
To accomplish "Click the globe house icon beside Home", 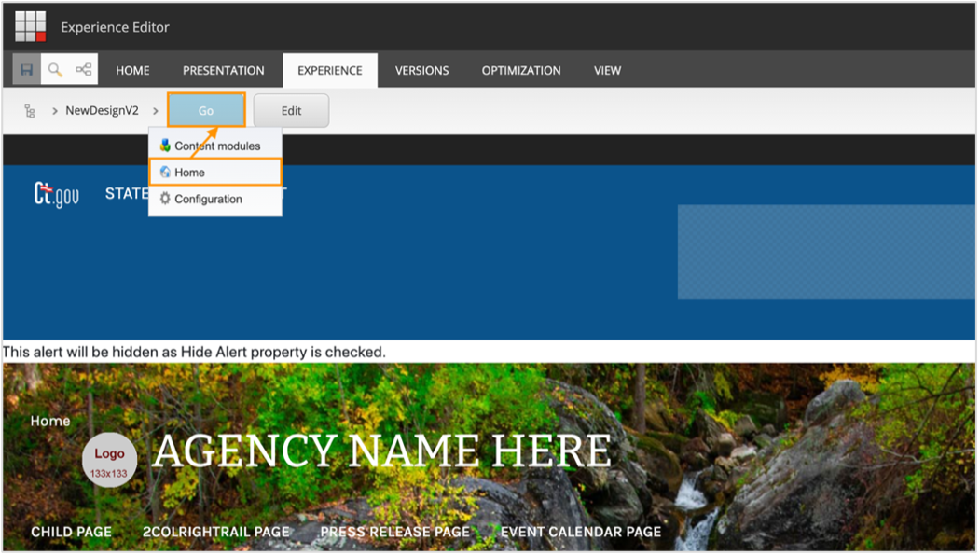I will tap(164, 172).
